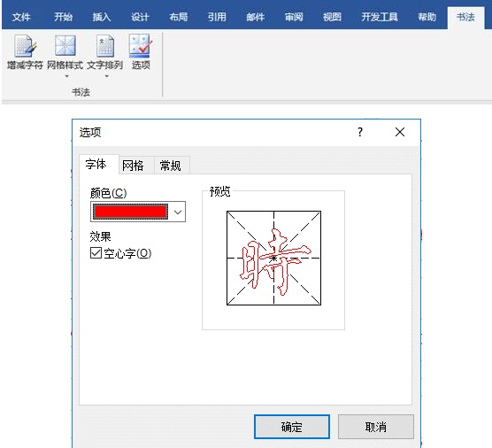Open the 开发工具 ribbon tab

tap(380, 17)
